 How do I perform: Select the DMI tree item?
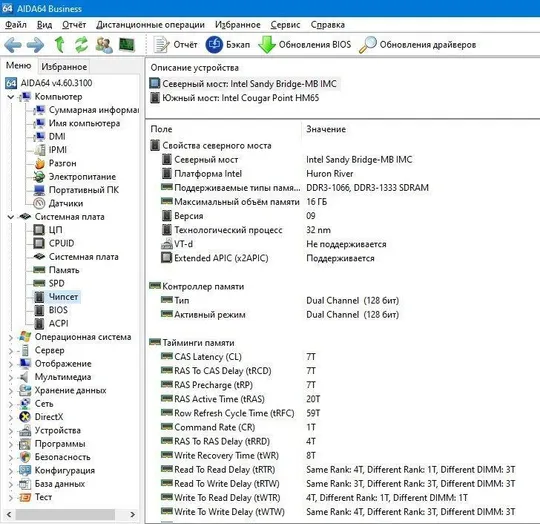click(x=50, y=136)
